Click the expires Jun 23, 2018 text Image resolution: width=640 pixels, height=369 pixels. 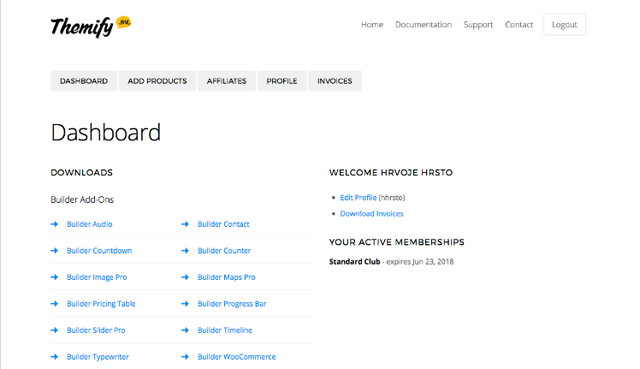click(x=420, y=262)
